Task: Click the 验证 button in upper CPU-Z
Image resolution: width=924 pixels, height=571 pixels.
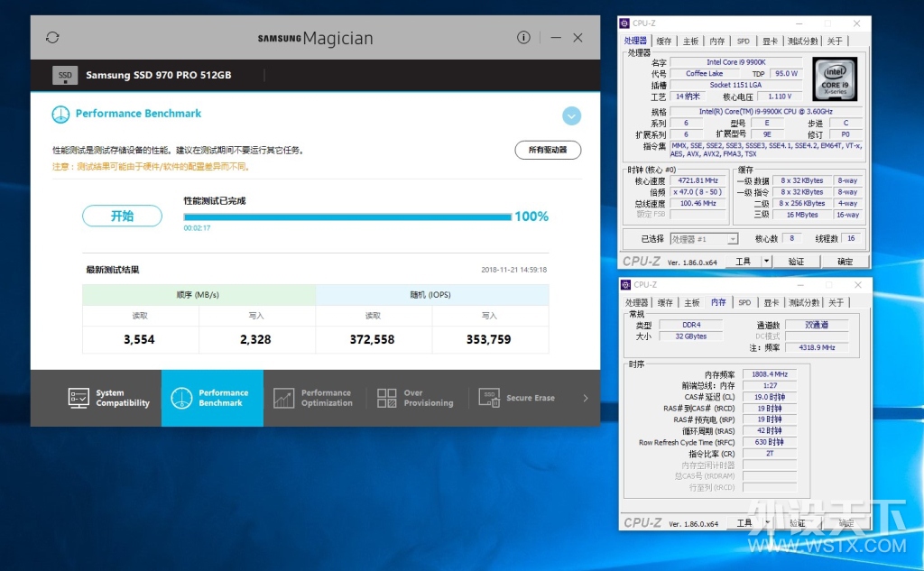Action: click(797, 261)
